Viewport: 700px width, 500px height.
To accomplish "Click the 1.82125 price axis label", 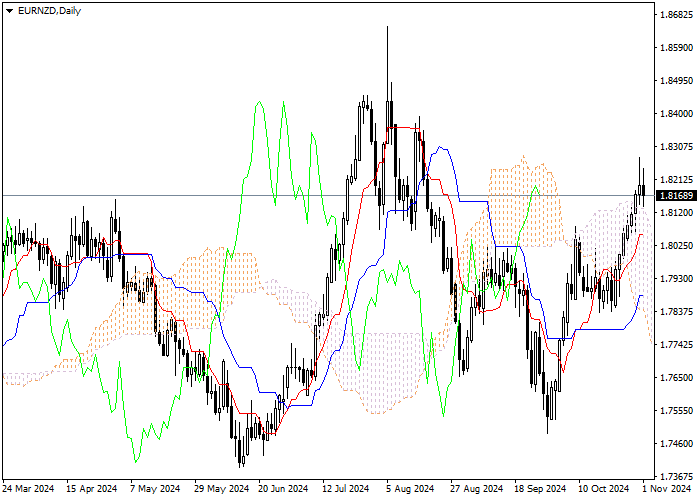I will tap(676, 180).
